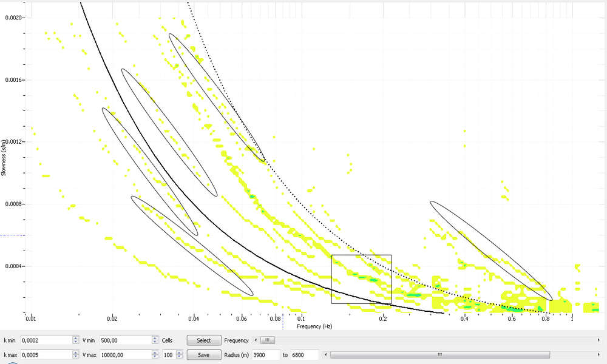Click the k min input field
The width and height of the screenshot is (607, 364).
(46, 341)
